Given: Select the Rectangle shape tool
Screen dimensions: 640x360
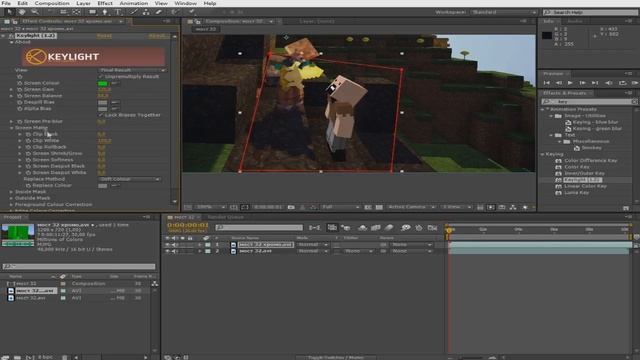Looking at the screenshot, I should [92, 12].
